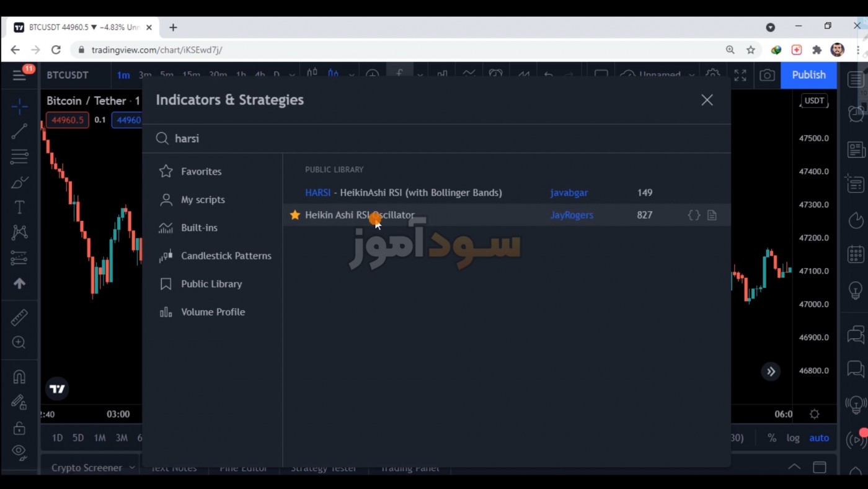Reload the browser page
868x489 pixels.
pos(56,50)
